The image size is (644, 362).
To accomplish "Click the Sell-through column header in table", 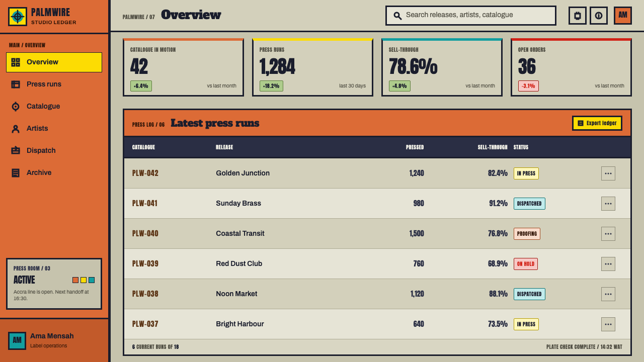I will point(493,147).
